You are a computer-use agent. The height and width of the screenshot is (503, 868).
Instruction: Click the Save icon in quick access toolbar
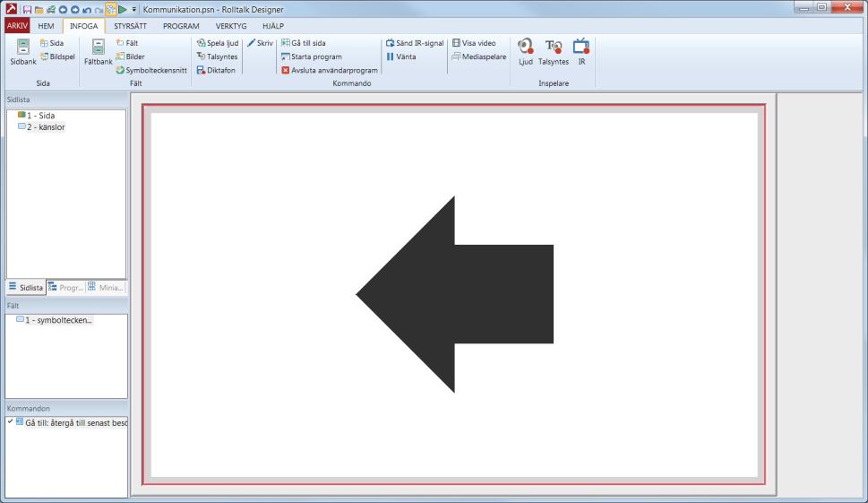coord(27,10)
